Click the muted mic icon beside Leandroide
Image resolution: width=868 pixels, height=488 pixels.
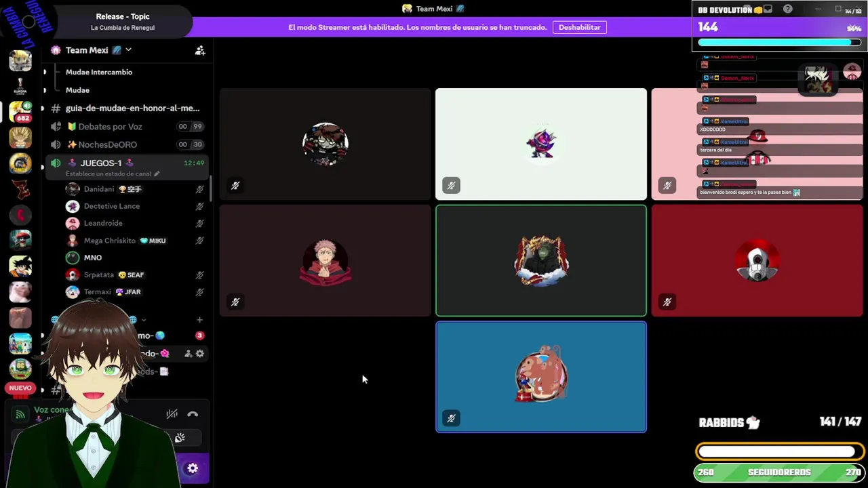tap(199, 224)
